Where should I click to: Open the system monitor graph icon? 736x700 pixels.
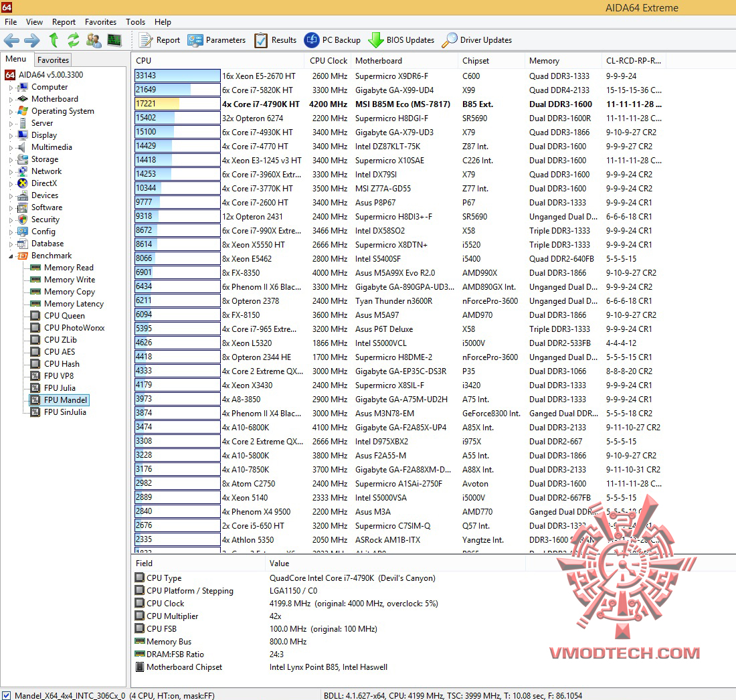pyautogui.click(x=114, y=40)
